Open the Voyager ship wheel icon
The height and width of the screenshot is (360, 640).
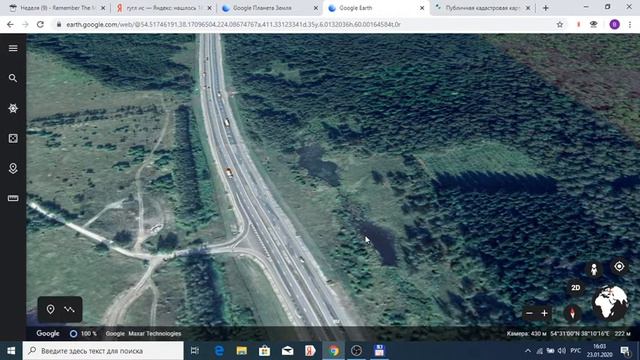pyautogui.click(x=13, y=108)
